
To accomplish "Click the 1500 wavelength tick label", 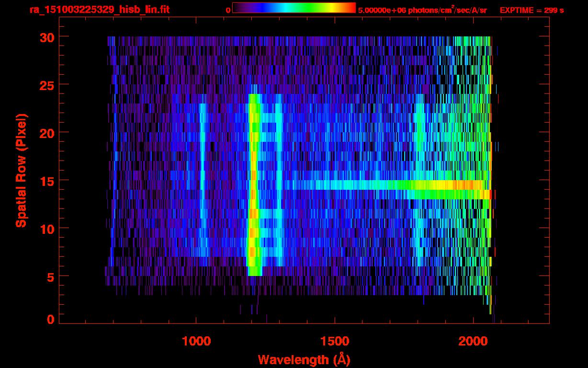I will click(x=335, y=341).
